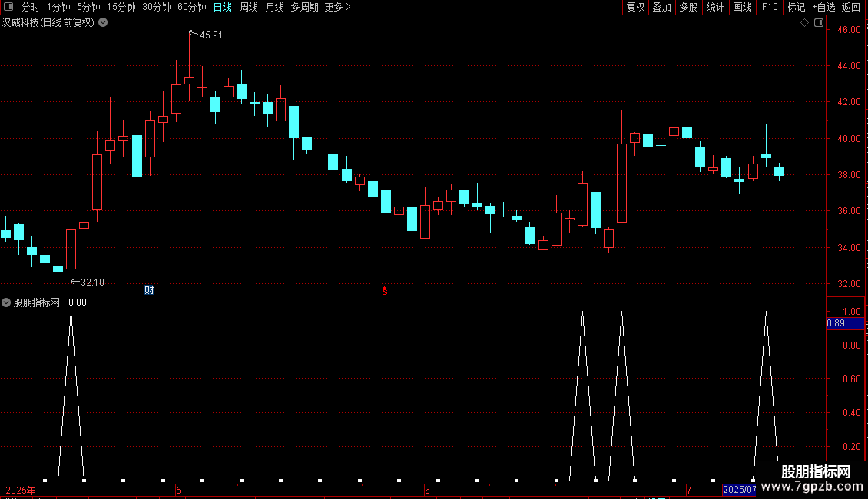Switch to 周线 weekly chart
Screen dimensions: 868x499
click(249, 7)
